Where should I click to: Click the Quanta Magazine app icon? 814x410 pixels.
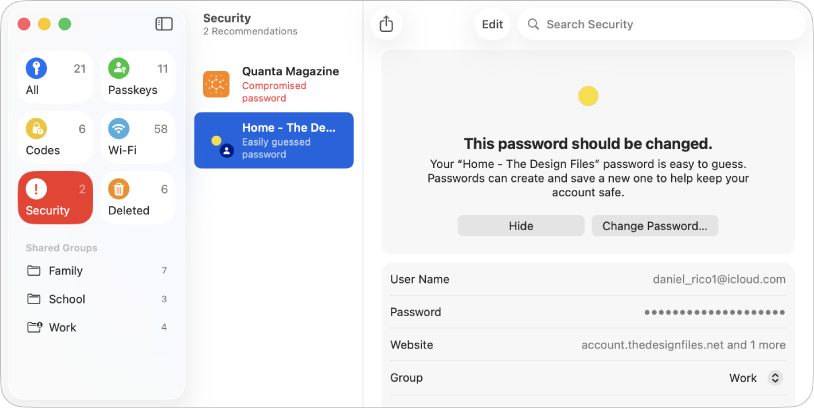(216, 84)
